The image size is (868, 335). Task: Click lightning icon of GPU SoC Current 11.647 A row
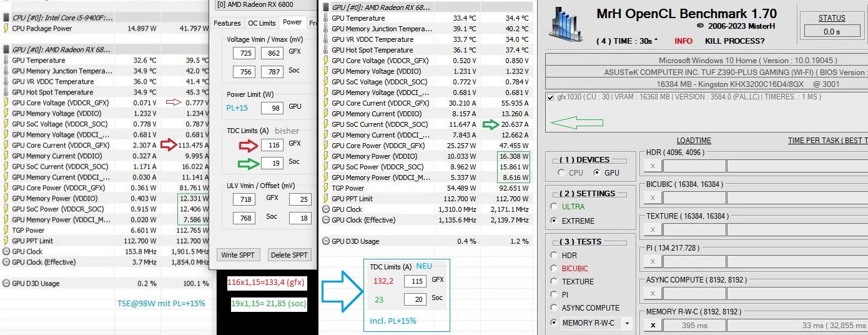click(325, 124)
